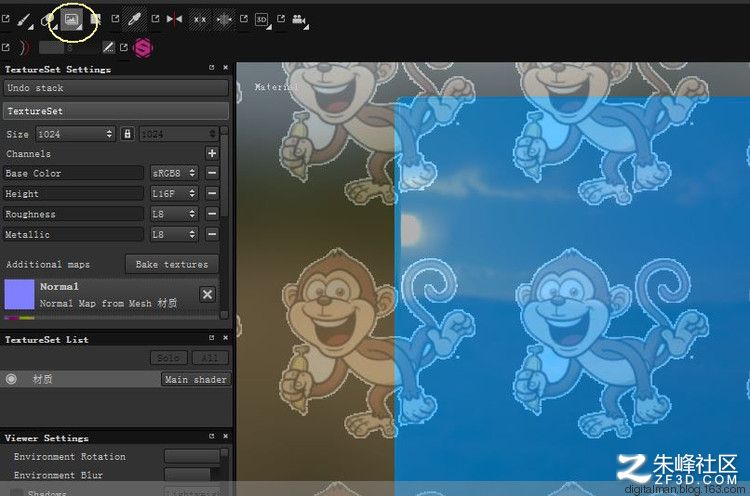This screenshot has width=750, height=496.
Task: Change Base Color format sRGB8 dropdown
Action: pyautogui.click(x=174, y=173)
